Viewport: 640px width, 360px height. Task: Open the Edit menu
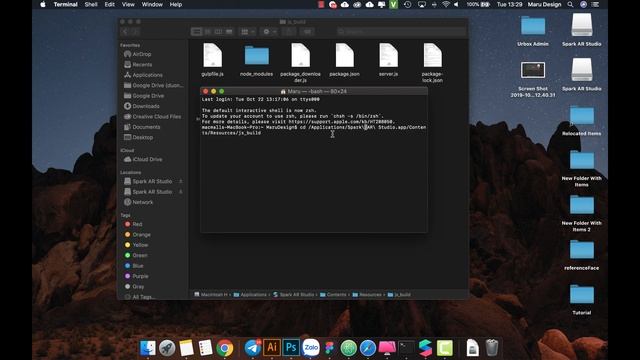(x=109, y=4)
